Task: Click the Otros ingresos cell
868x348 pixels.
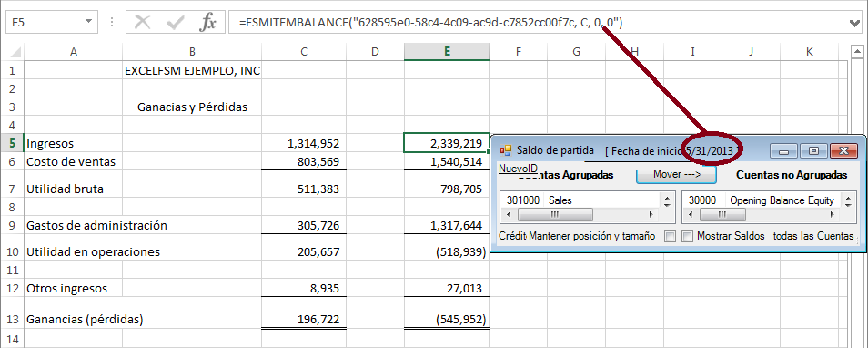Action: coord(73,288)
